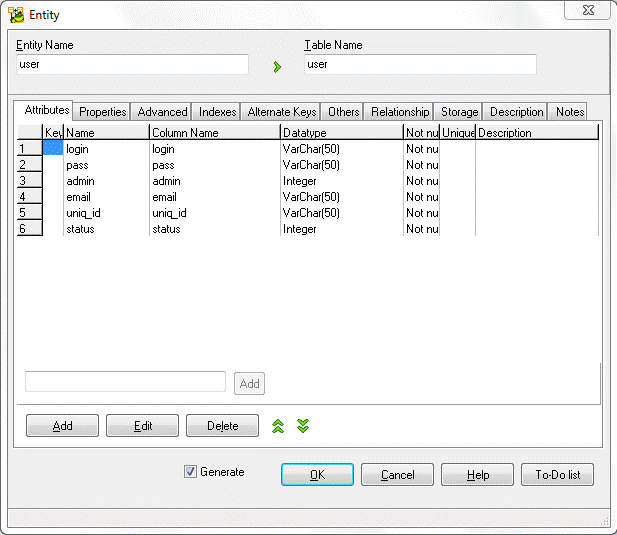Click in the Entity Name field

(132, 64)
